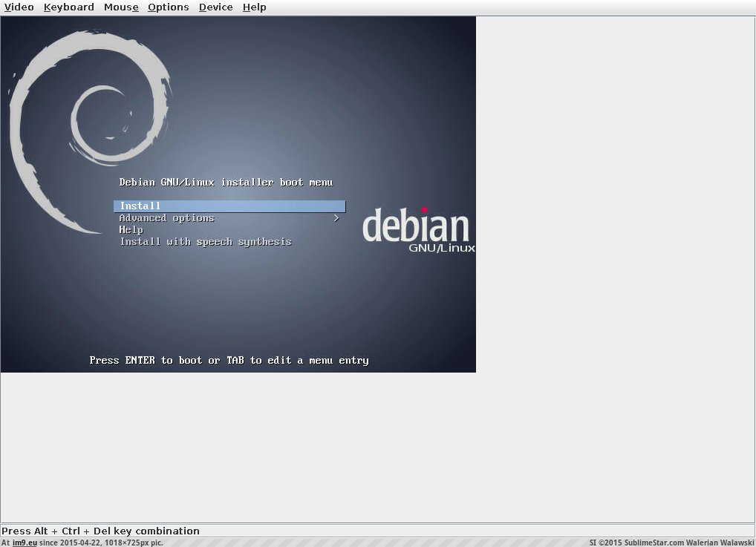Follow the im9.eu link in the footer
Screen dimensions: 756x547
(25, 543)
